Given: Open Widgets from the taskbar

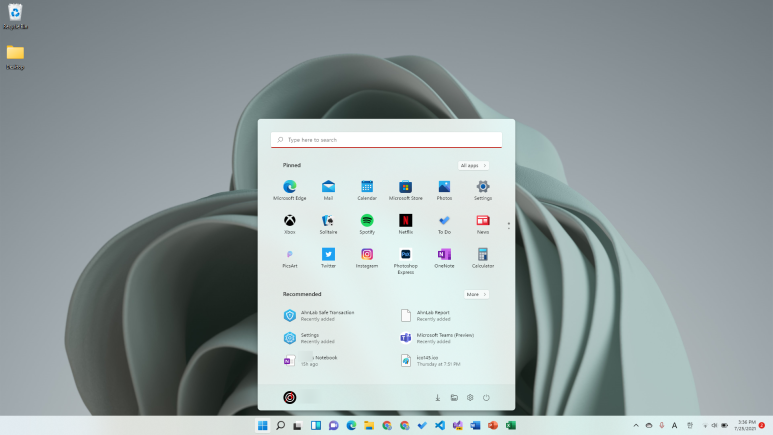Looking at the screenshot, I should 316,425.
